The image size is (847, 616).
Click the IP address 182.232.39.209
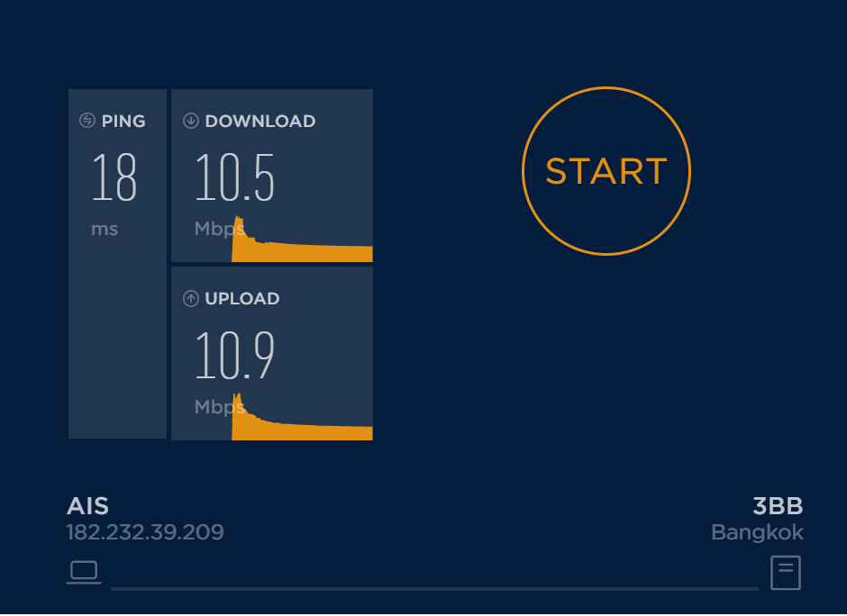click(x=145, y=532)
